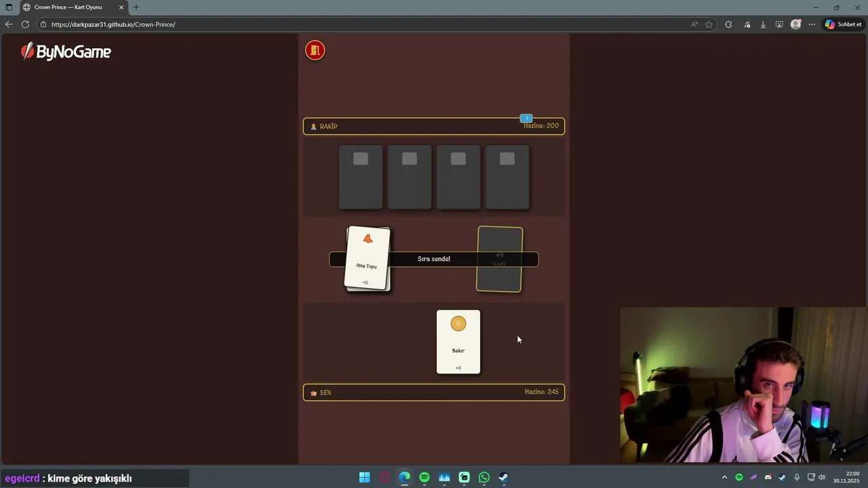This screenshot has height=488, width=868.
Task: Switch to the Edge taskbar icon
Action: tap(405, 477)
